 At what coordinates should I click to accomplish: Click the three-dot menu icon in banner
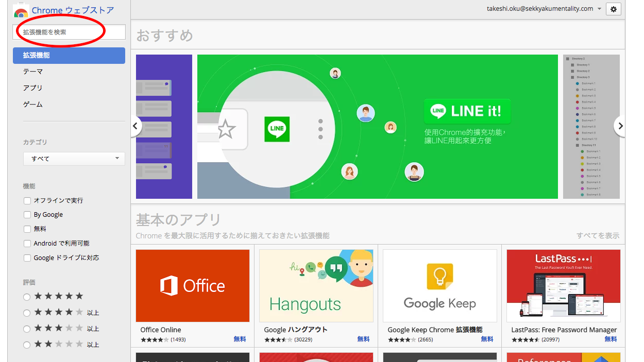pyautogui.click(x=320, y=129)
